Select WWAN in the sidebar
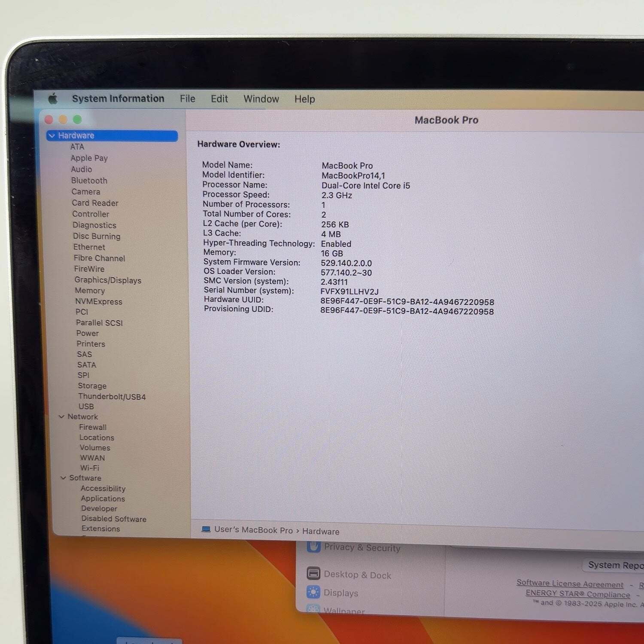This screenshot has height=644, width=644. 92,458
